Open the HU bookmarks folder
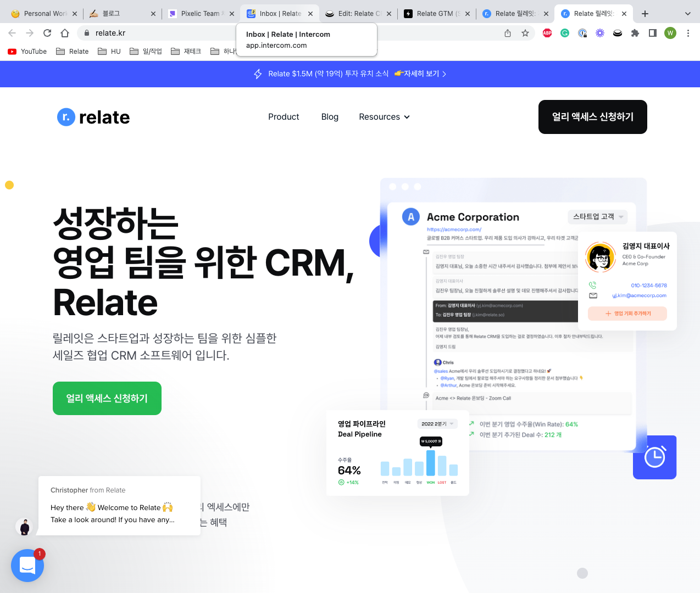 coord(109,52)
